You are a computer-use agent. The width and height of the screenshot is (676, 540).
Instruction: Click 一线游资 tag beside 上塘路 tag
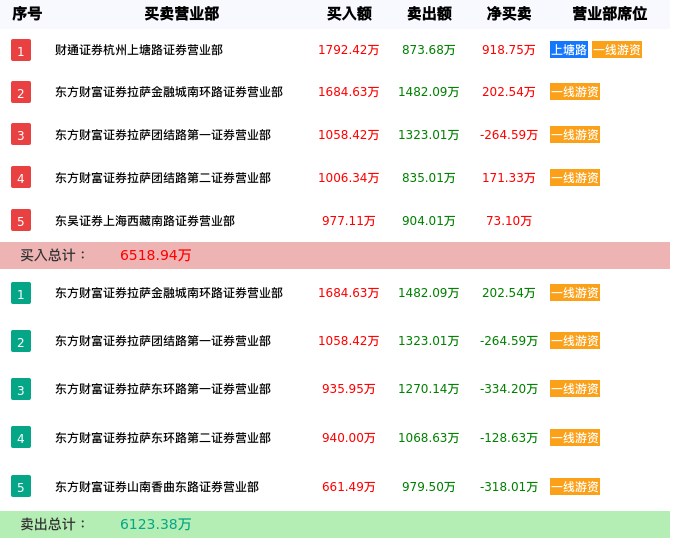616,50
